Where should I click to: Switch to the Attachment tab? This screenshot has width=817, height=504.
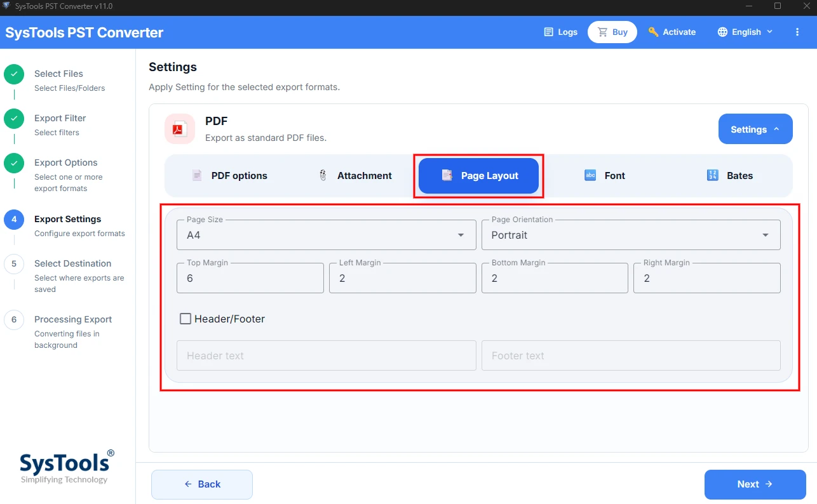355,176
